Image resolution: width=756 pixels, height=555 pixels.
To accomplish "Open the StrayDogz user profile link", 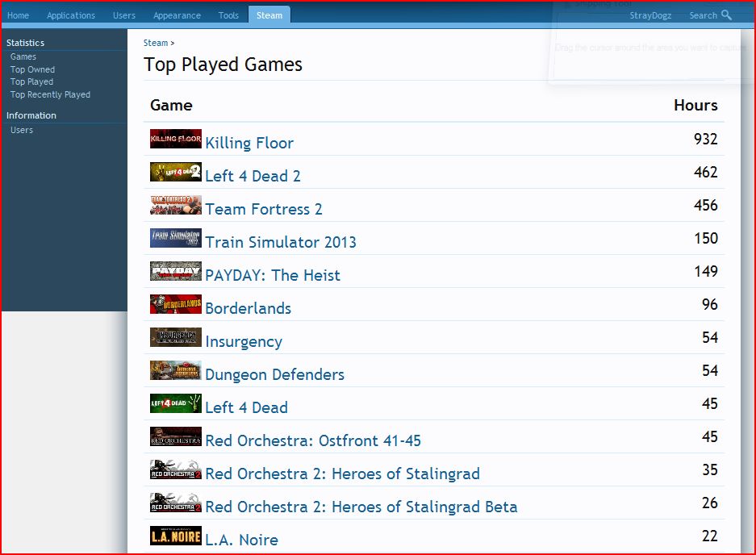I will click(650, 15).
